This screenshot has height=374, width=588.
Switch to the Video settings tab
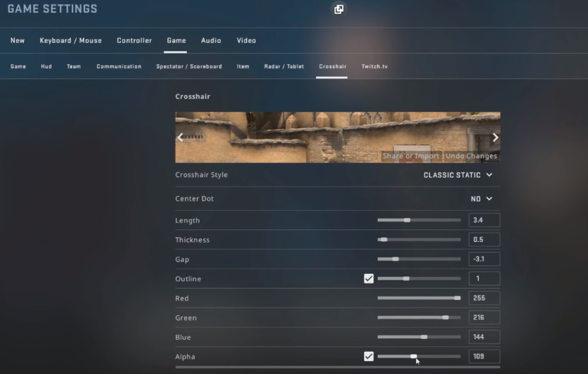tap(246, 41)
